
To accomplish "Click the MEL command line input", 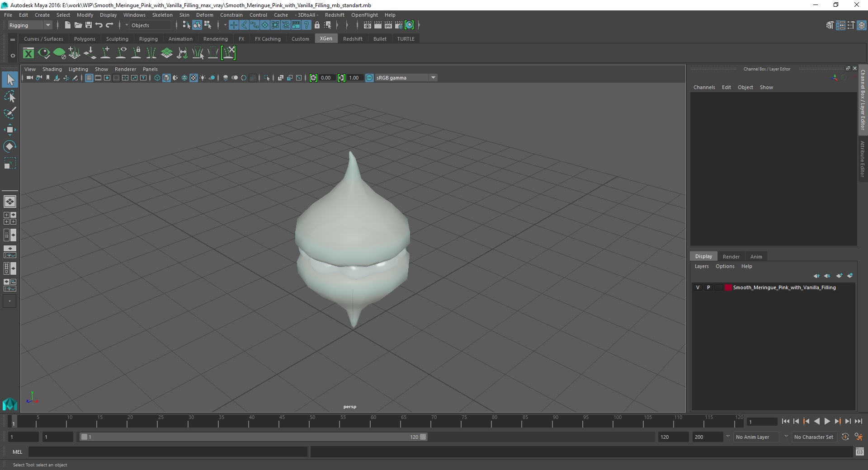I will [168, 452].
